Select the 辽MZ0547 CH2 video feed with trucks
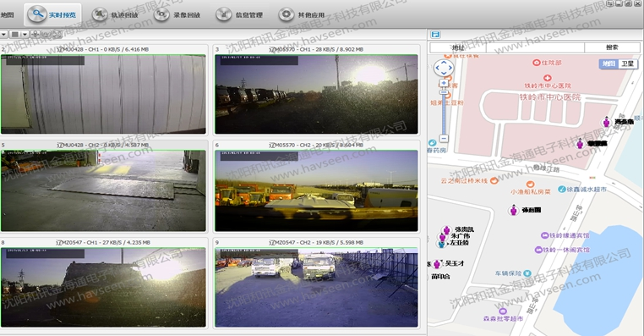 316,287
